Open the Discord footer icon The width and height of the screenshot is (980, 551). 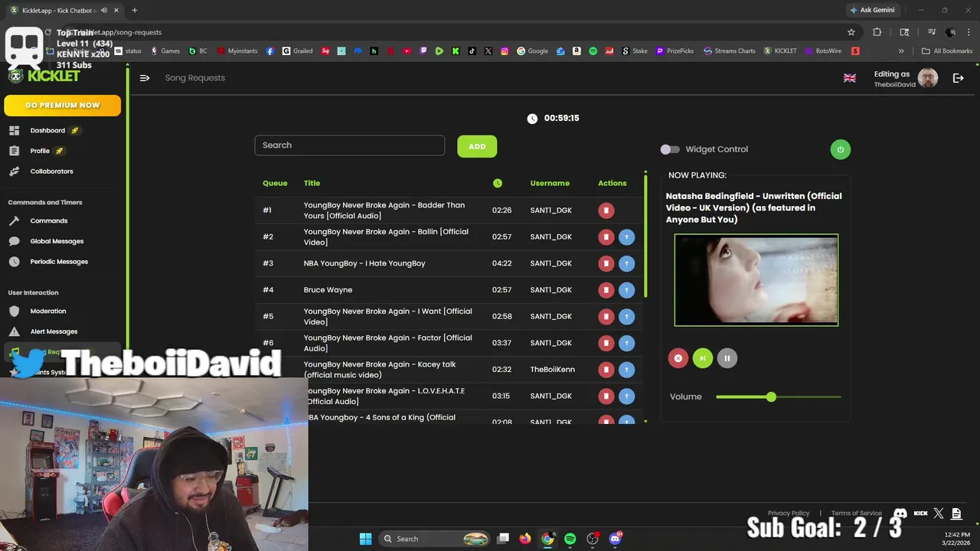(x=900, y=514)
